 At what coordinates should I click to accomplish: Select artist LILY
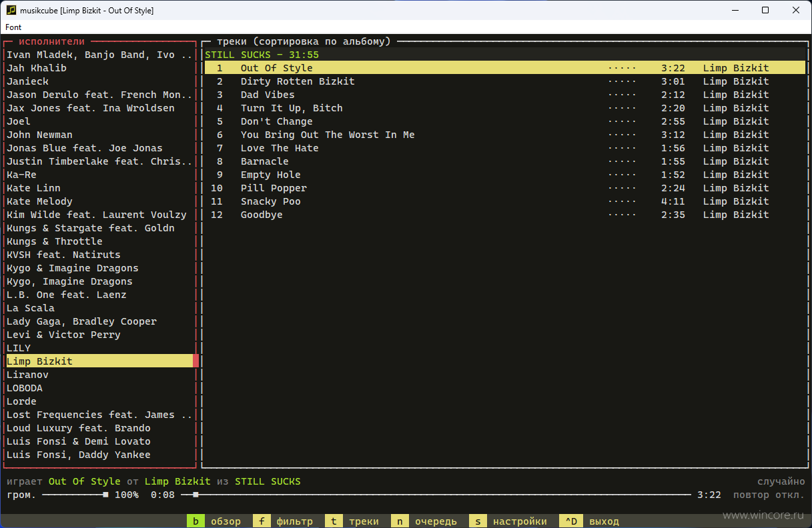(99, 348)
